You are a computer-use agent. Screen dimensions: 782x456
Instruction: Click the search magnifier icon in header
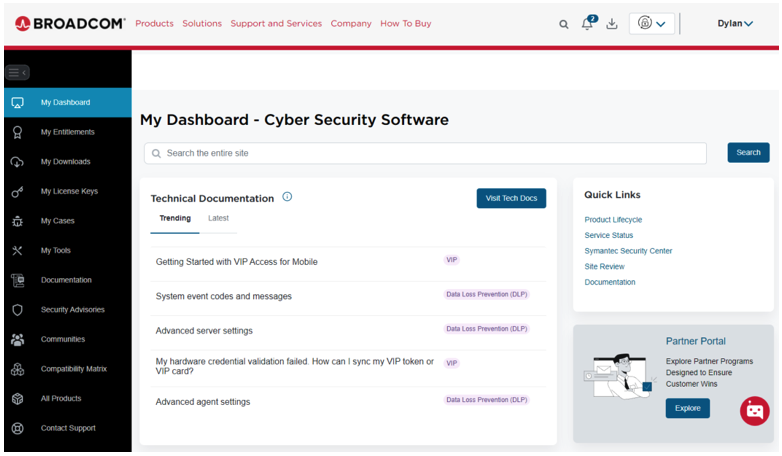563,24
